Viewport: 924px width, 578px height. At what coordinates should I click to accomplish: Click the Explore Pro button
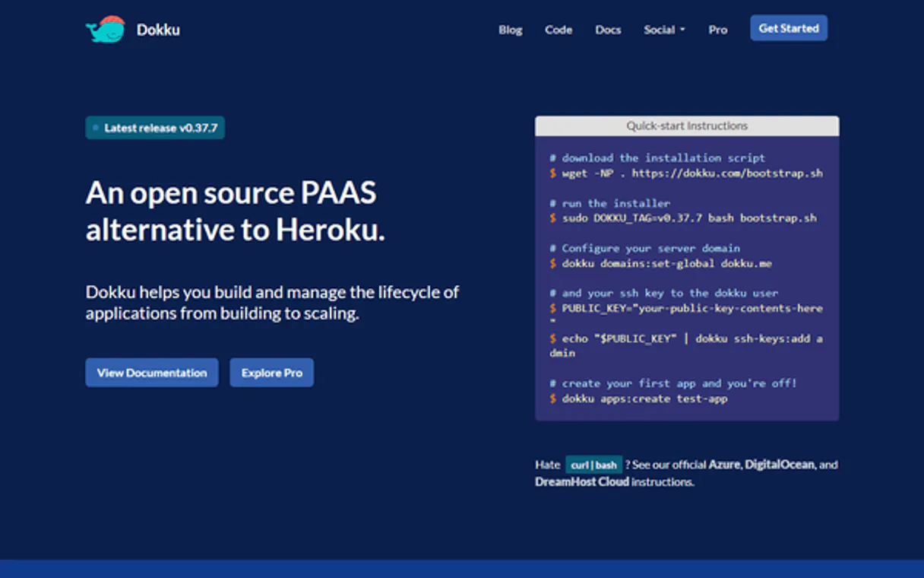click(x=271, y=373)
